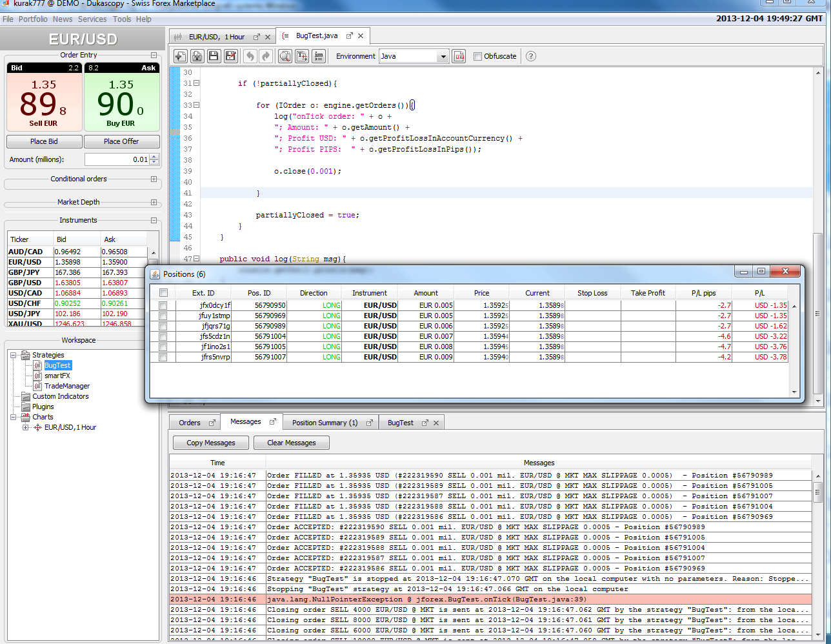Select the NullPointerException message row
Viewport: 831px width, 644px height.
490,599
